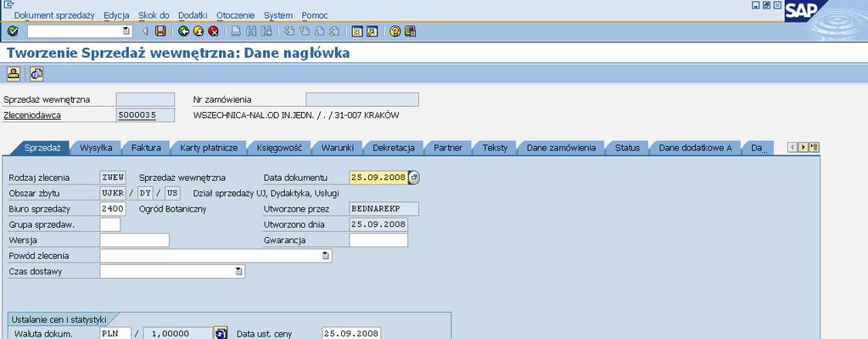This screenshot has height=339, width=868.
Task: Click the Gwarancja input field
Action: coord(378,240)
